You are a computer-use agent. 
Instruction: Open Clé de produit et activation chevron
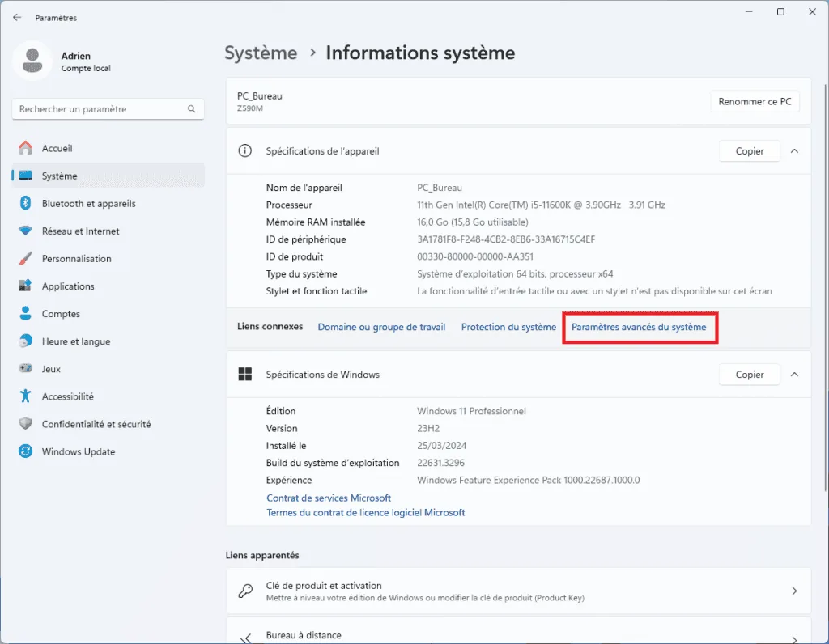pyautogui.click(x=794, y=591)
